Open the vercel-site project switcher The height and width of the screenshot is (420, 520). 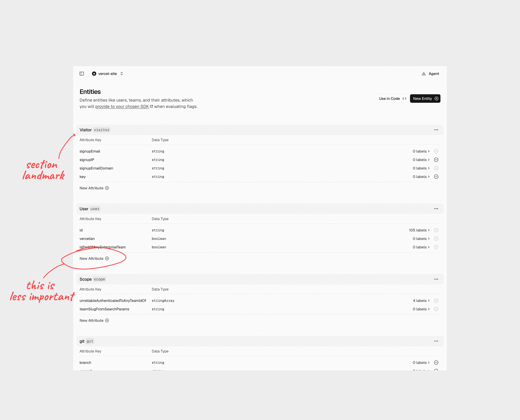(108, 74)
